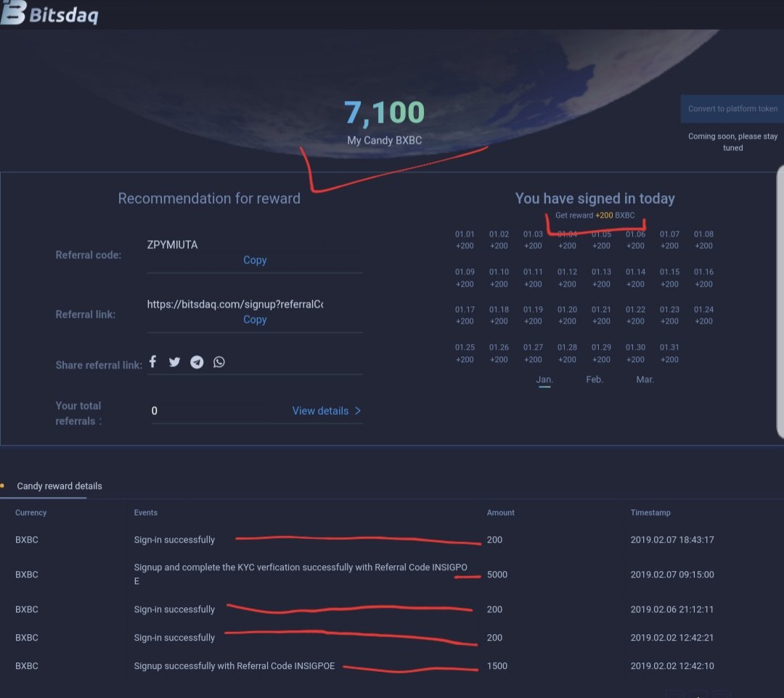Select the 01.15 sign-in day cell

pos(669,278)
